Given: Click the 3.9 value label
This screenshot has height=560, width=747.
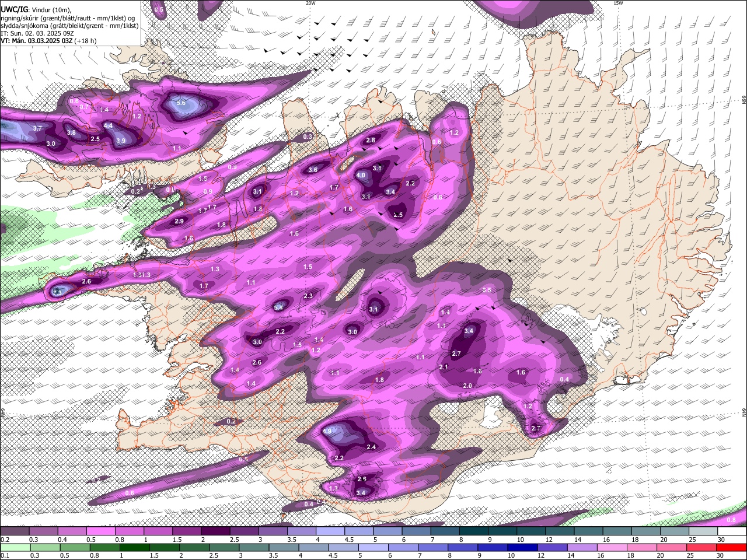Looking at the screenshot, I should (x=121, y=141).
